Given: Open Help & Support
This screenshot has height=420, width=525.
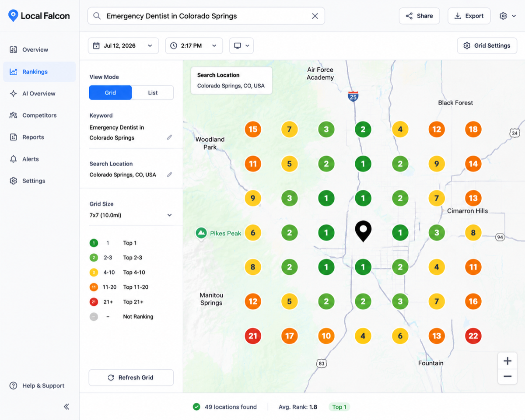Looking at the screenshot, I should [37, 386].
